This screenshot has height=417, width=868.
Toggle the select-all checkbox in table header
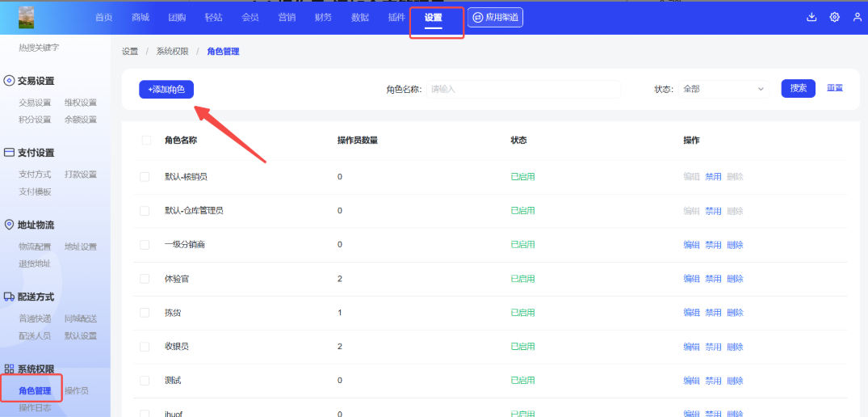pyautogui.click(x=146, y=140)
